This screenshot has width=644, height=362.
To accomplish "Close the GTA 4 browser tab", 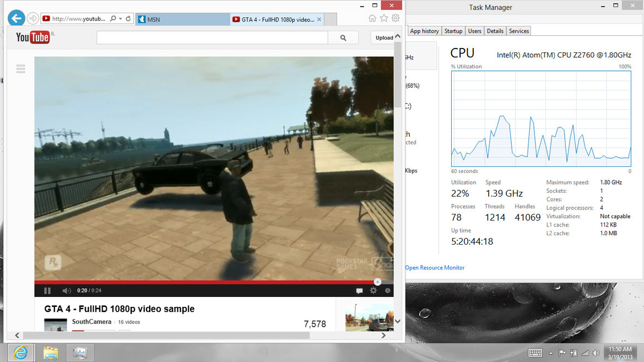I will point(319,19).
